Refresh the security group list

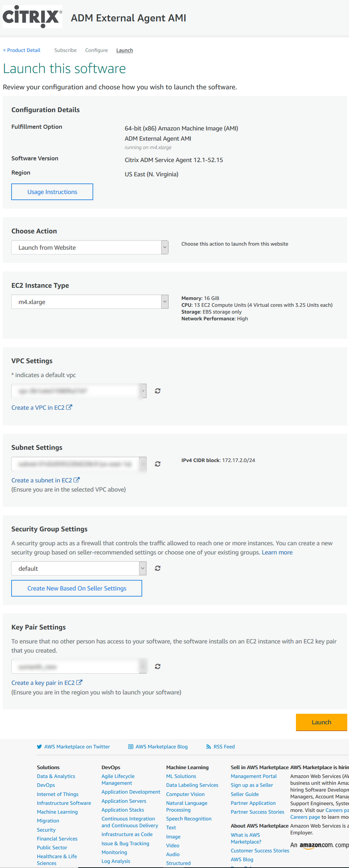tap(157, 568)
